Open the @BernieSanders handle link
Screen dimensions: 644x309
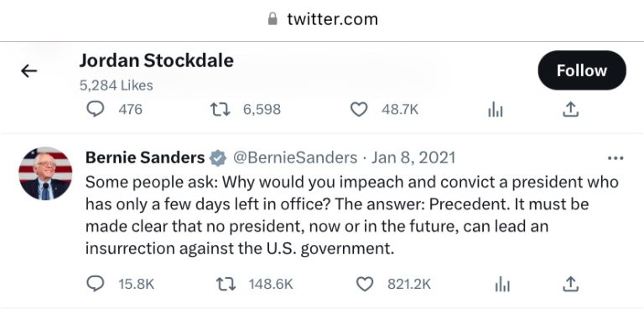295,157
